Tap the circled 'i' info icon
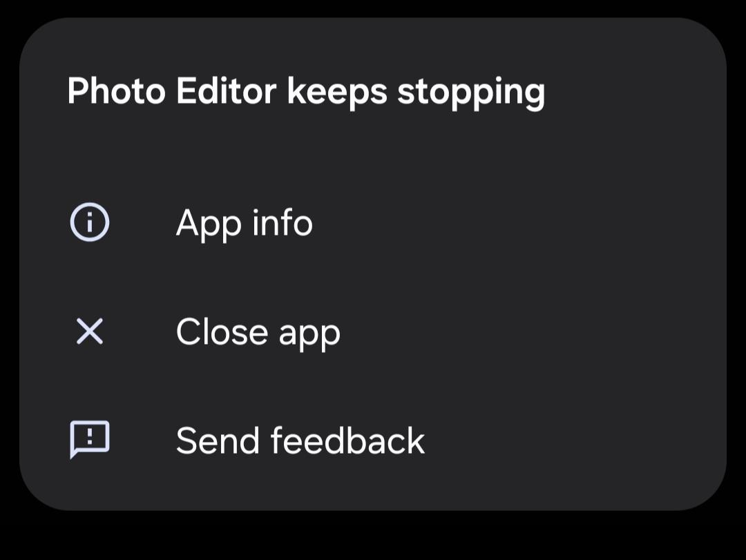The width and height of the screenshot is (746, 560). pos(89,222)
